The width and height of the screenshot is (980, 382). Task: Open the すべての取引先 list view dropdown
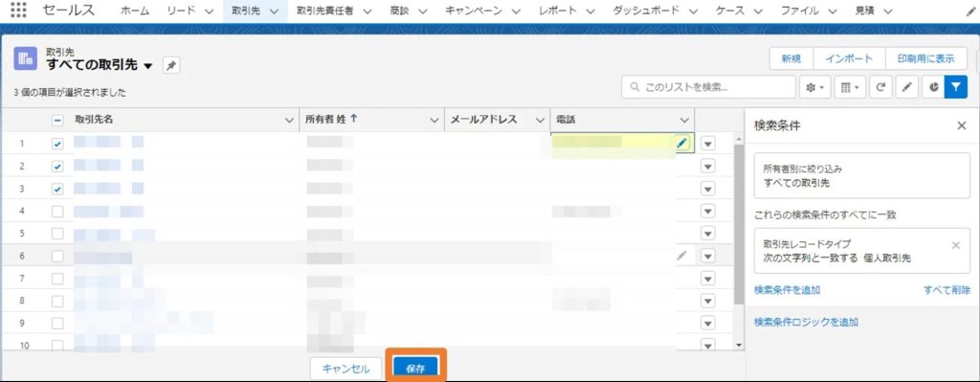coord(148,66)
